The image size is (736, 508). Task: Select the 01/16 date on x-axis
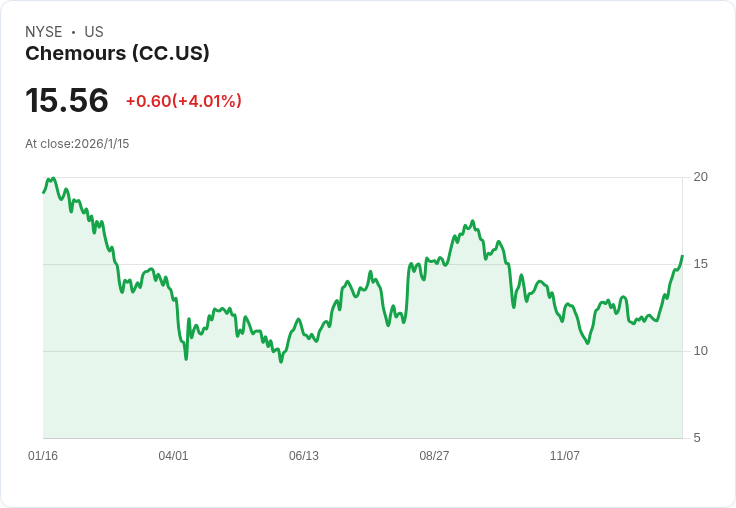(43, 455)
